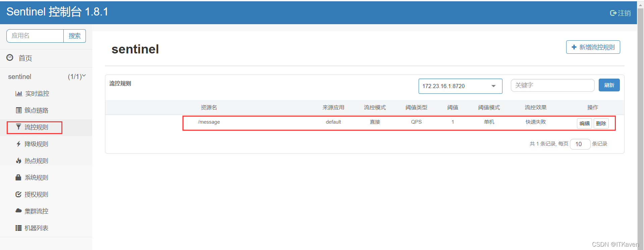Click the (1/1) machine count

click(x=74, y=77)
